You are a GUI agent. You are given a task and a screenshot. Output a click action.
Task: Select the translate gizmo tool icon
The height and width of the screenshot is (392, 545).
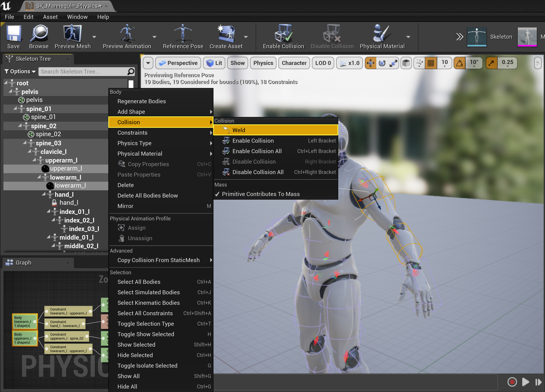pyautogui.click(x=370, y=63)
